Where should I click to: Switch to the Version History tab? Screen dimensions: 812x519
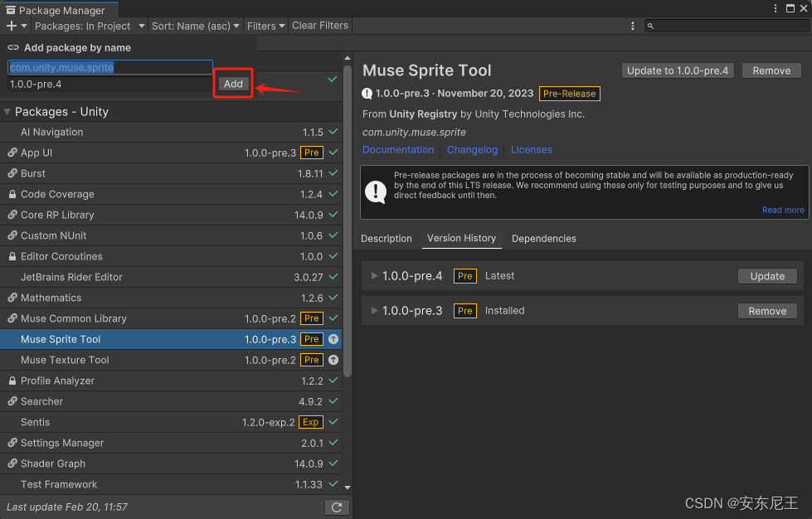[461, 239]
